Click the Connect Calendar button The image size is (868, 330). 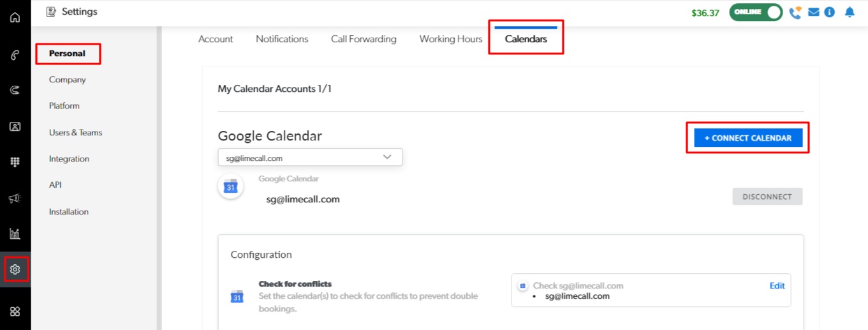pos(748,138)
